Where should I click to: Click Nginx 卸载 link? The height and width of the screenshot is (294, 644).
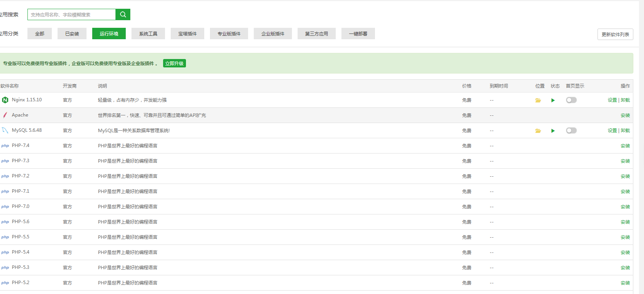pos(625,100)
